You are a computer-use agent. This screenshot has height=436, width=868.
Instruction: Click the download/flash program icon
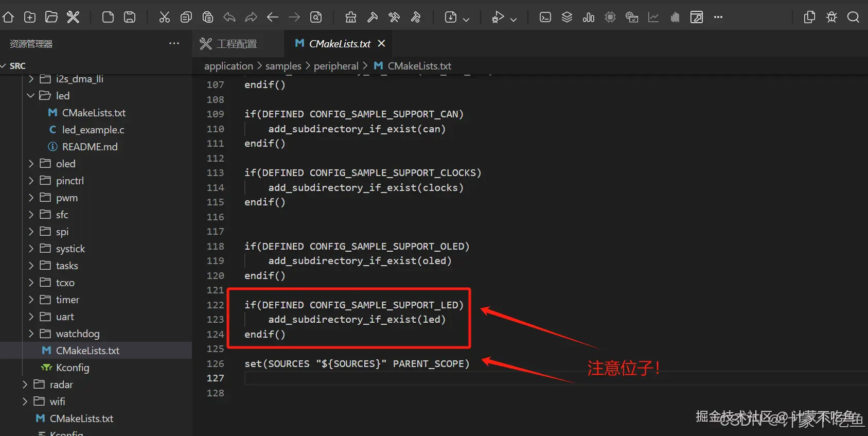[451, 17]
